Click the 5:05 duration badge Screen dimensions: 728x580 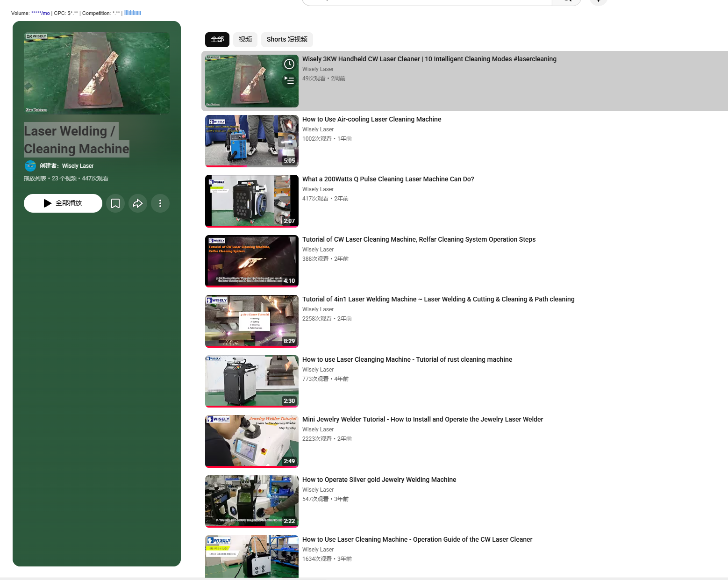[289, 161]
